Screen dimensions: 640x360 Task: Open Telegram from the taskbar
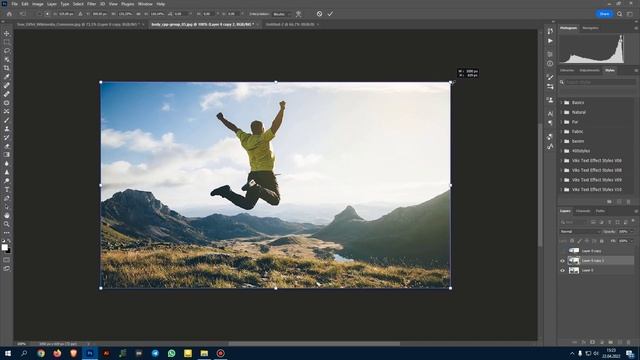(155, 353)
